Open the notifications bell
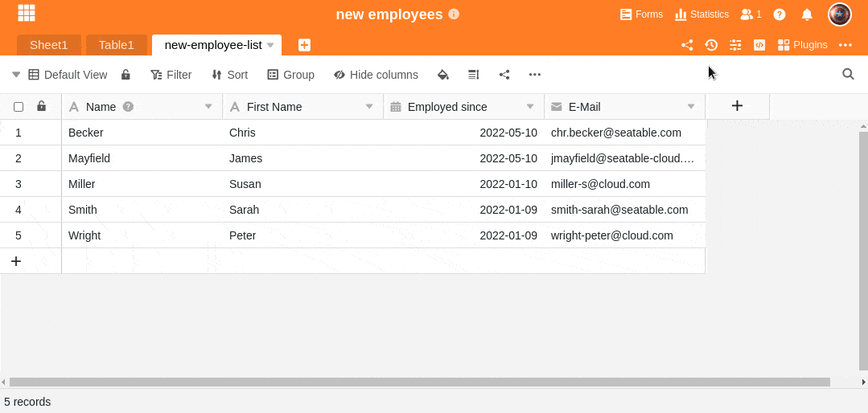Viewport: 868px width, 413px height. click(807, 14)
